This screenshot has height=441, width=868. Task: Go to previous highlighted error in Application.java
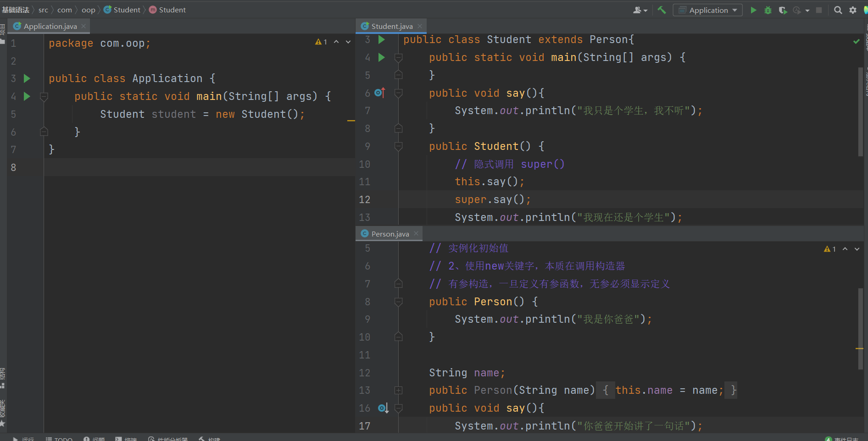point(336,42)
